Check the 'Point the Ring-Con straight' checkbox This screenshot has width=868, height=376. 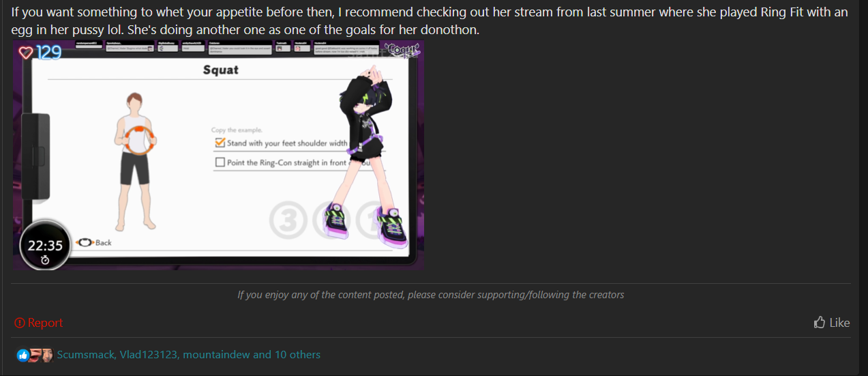click(x=220, y=162)
